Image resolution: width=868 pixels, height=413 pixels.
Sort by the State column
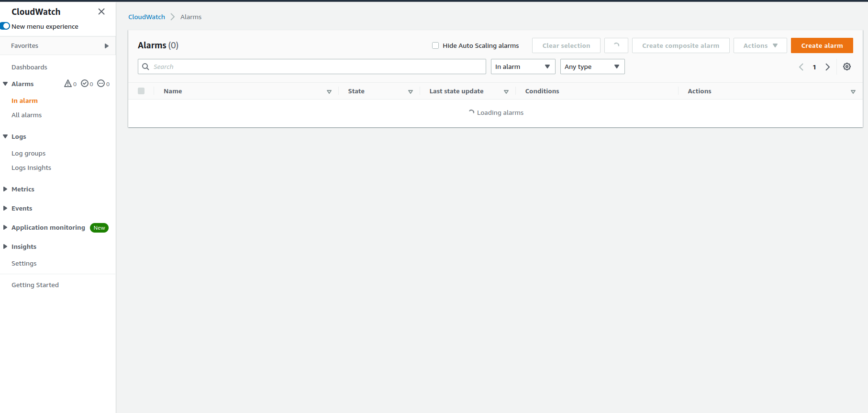(x=411, y=91)
